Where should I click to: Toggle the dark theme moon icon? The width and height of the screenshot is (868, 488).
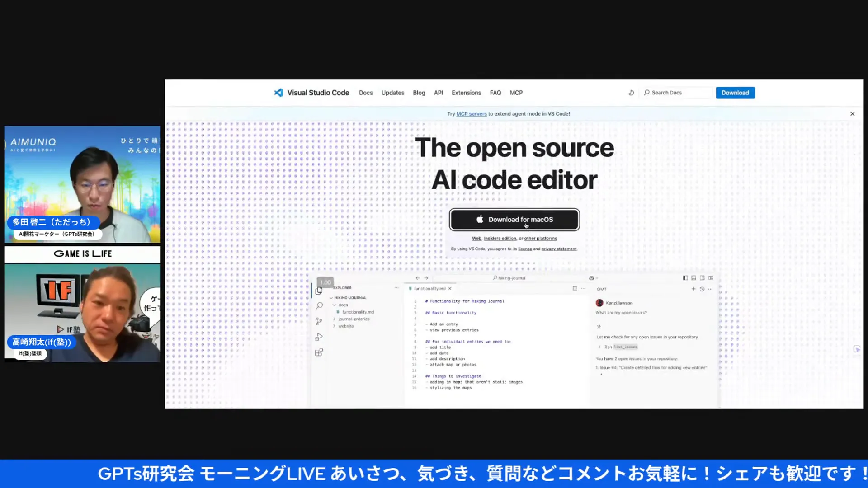coord(631,93)
